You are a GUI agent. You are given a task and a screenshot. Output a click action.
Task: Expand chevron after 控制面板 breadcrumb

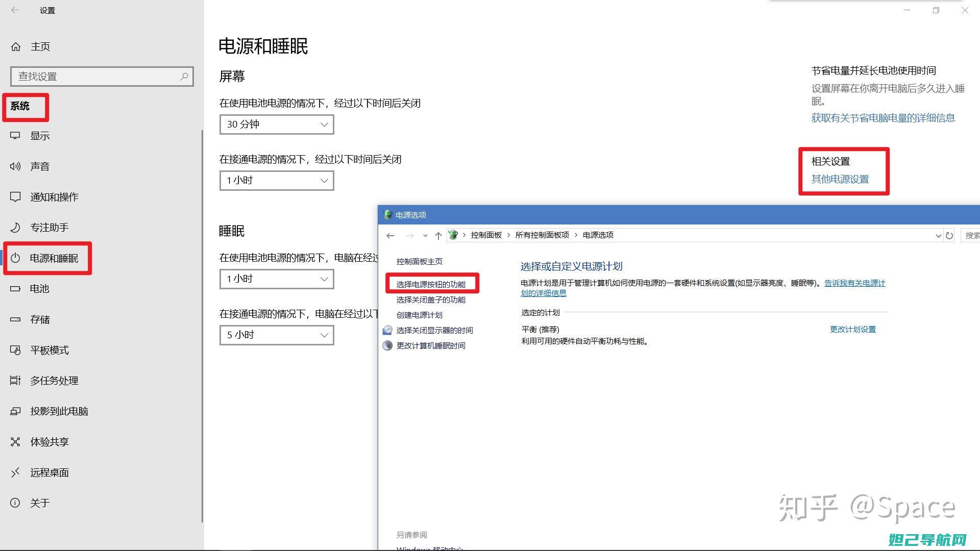[509, 235]
